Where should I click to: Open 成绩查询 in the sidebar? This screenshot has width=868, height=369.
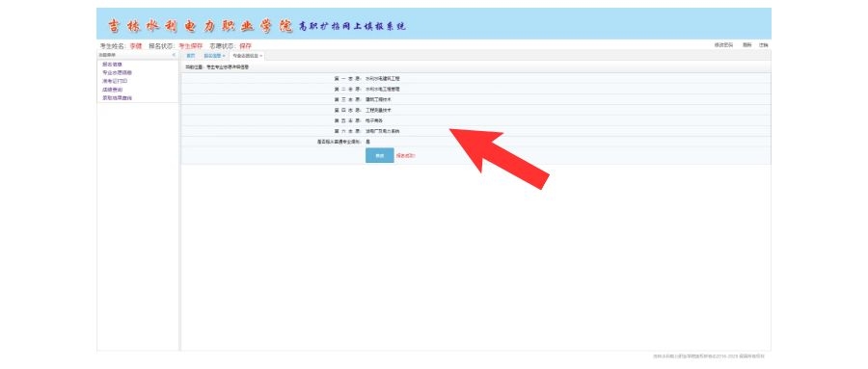coord(113,90)
